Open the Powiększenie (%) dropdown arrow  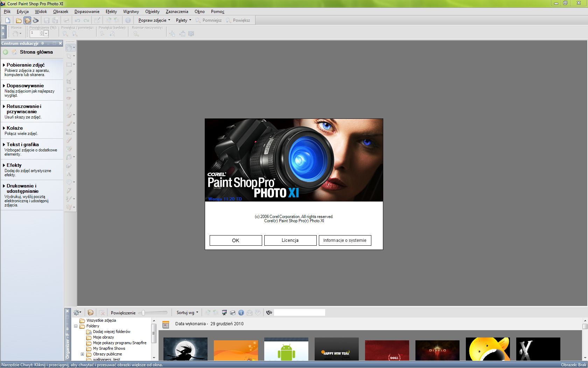(x=46, y=34)
